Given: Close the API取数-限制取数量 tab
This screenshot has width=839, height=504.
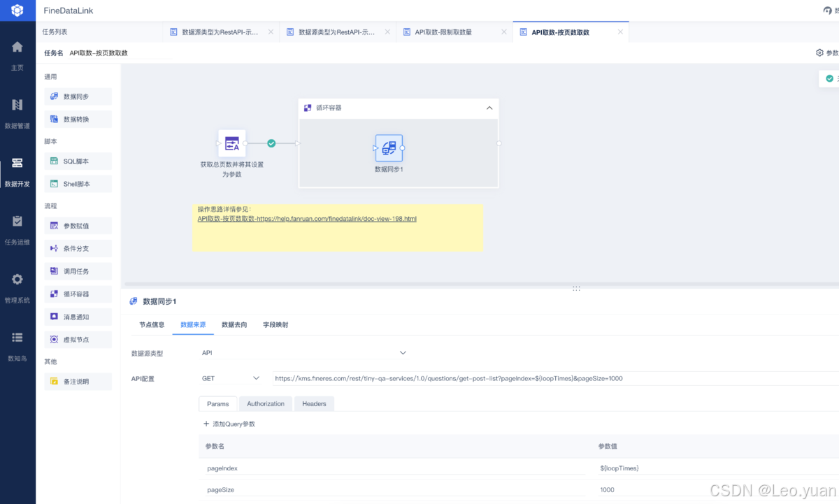Looking at the screenshot, I should point(503,32).
